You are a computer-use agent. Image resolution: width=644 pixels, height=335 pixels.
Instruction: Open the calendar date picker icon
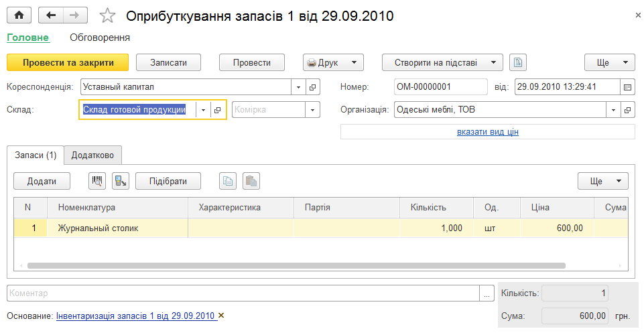pyautogui.click(x=627, y=87)
